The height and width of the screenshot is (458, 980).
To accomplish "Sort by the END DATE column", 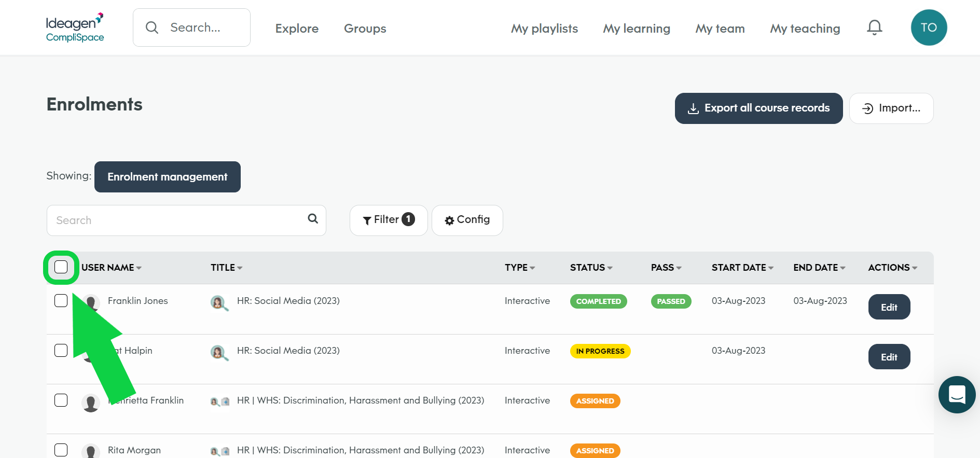I will [x=820, y=268].
